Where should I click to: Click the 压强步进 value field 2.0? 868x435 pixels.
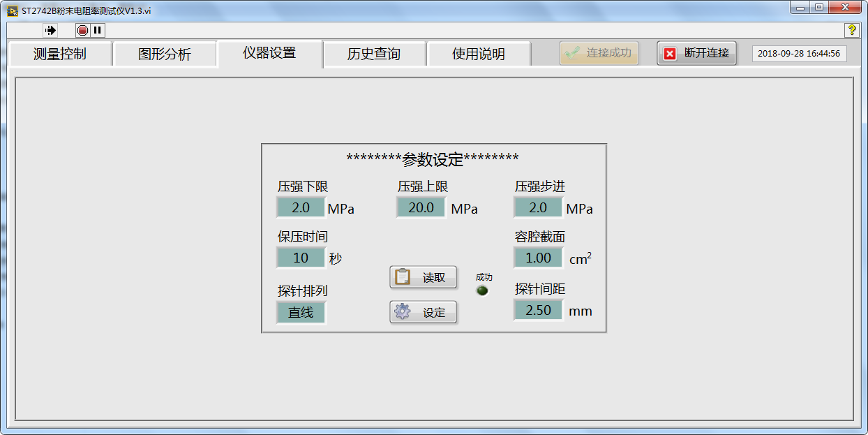538,207
